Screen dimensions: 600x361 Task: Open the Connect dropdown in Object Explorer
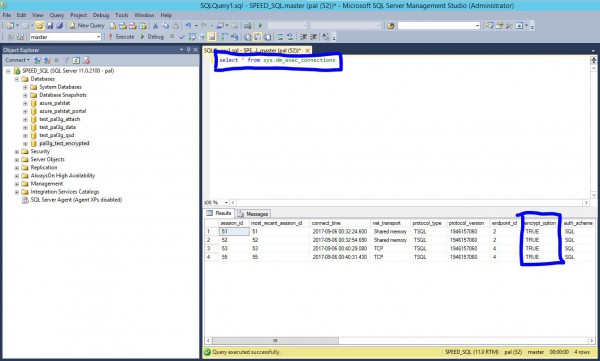coord(17,60)
